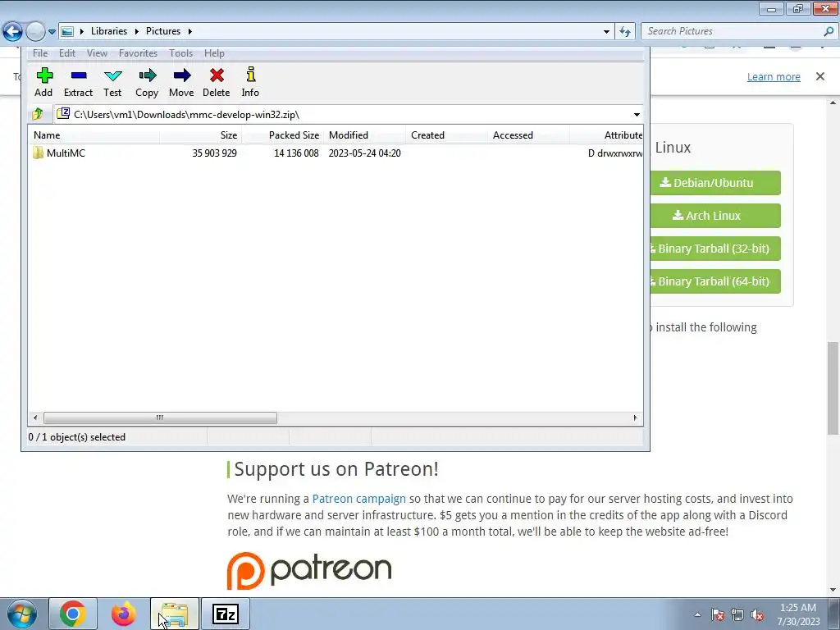Expand the Pictures breadcrumb arrow
Image resolution: width=840 pixels, height=630 pixels.
[189, 32]
